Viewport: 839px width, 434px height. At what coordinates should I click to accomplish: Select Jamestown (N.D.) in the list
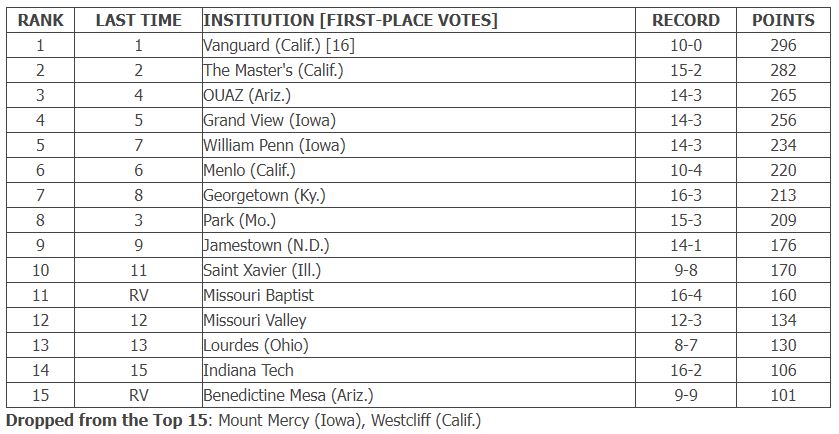[x=266, y=245]
